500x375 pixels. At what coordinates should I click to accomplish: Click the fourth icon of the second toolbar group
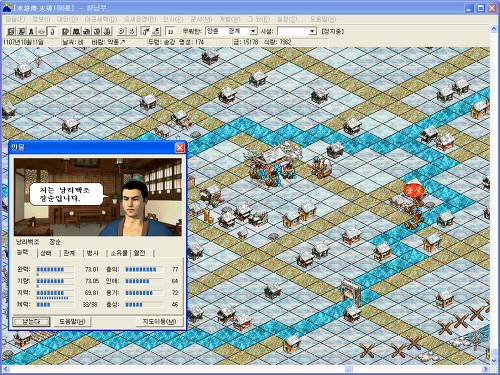point(97,31)
